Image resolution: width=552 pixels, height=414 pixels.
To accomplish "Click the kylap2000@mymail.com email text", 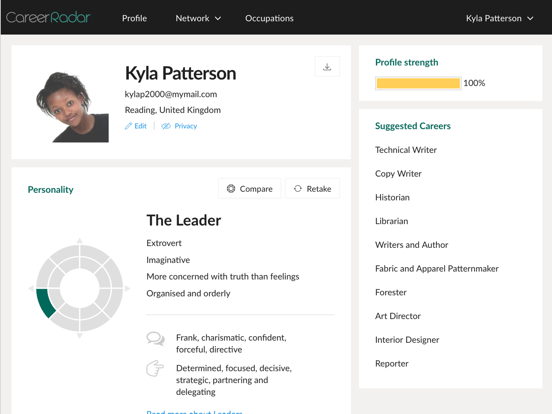I will pos(171,94).
